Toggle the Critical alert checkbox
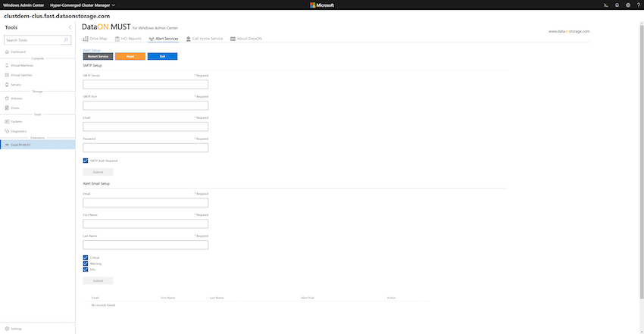Viewport: 644px width, 334px height. (x=86, y=258)
